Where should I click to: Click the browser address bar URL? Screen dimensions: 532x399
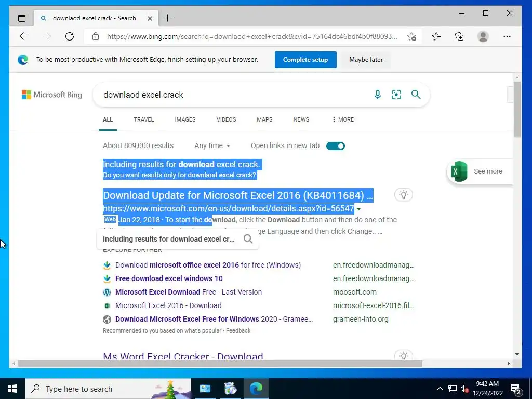click(x=252, y=36)
